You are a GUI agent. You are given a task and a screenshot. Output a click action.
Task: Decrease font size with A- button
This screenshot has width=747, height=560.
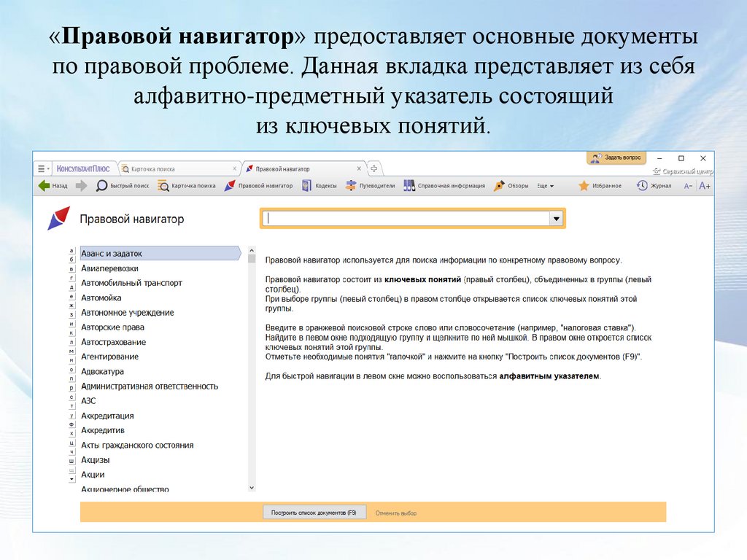click(x=688, y=186)
